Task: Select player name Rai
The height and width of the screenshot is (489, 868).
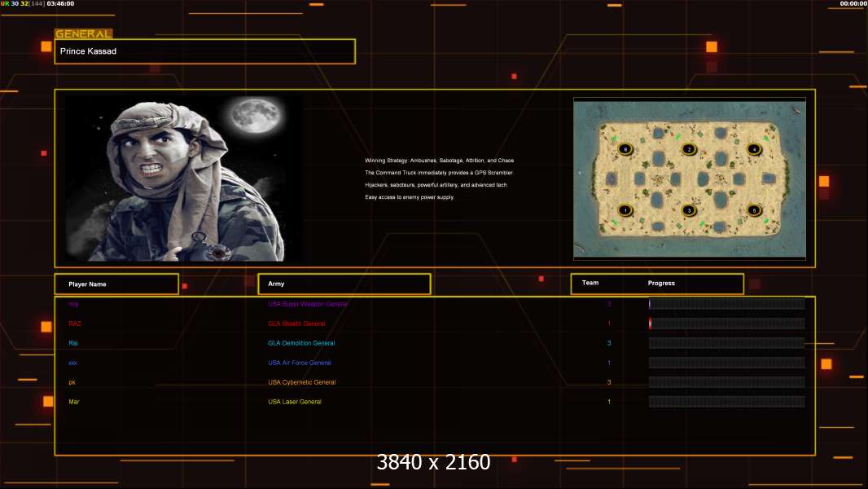Action: pyautogui.click(x=73, y=343)
